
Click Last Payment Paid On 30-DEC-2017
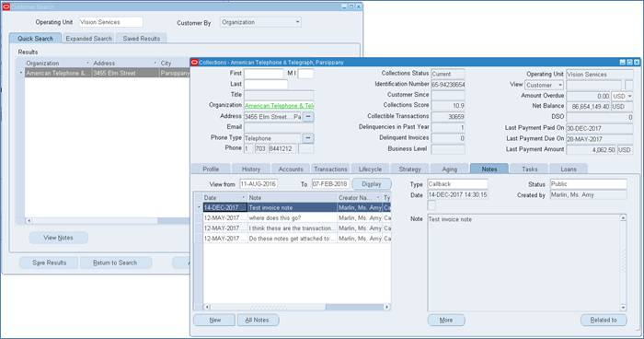coord(600,128)
